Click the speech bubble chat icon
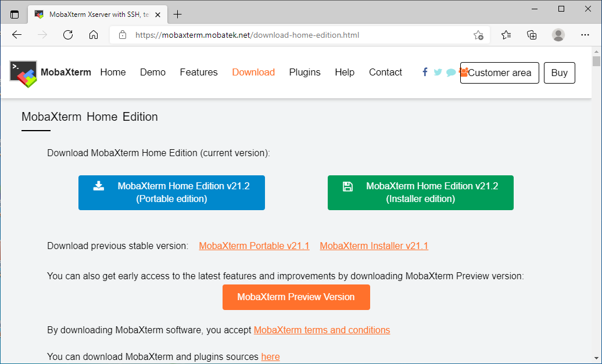 [x=451, y=73]
